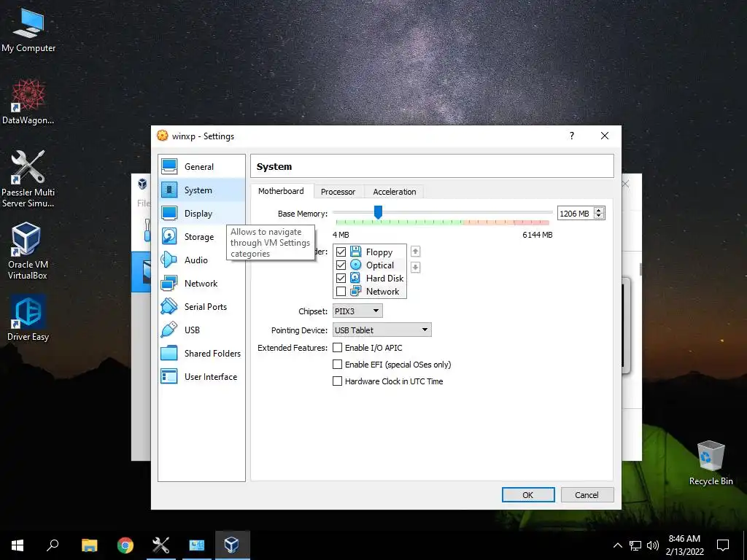Click the Paessler tools taskbar button
The height and width of the screenshot is (560, 747).
(161, 545)
